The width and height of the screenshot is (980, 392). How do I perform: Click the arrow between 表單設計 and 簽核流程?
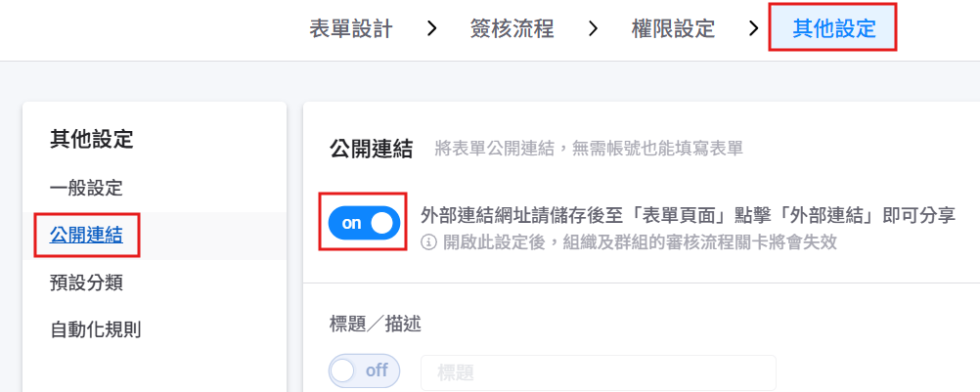point(431,29)
